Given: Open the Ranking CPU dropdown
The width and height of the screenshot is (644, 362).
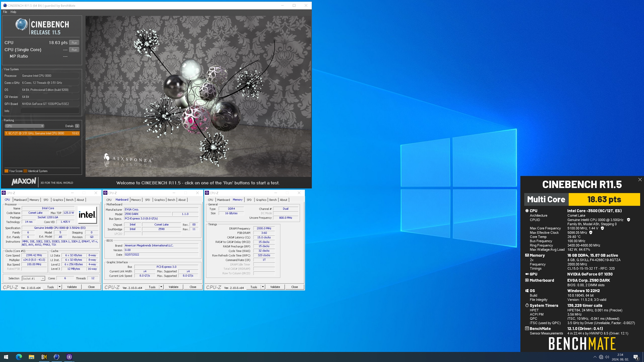Looking at the screenshot, I should click(24, 126).
